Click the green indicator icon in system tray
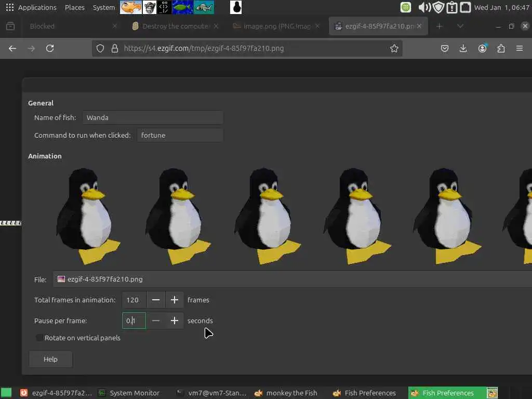The width and height of the screenshot is (532, 399). click(405, 7)
